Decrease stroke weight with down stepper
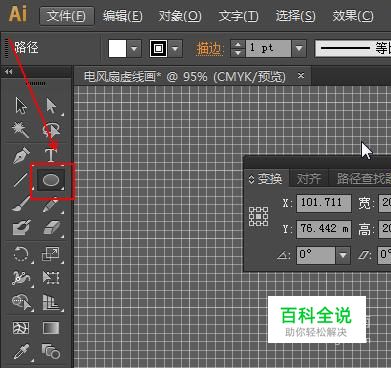This screenshot has width=391, height=368. pyautogui.click(x=238, y=53)
